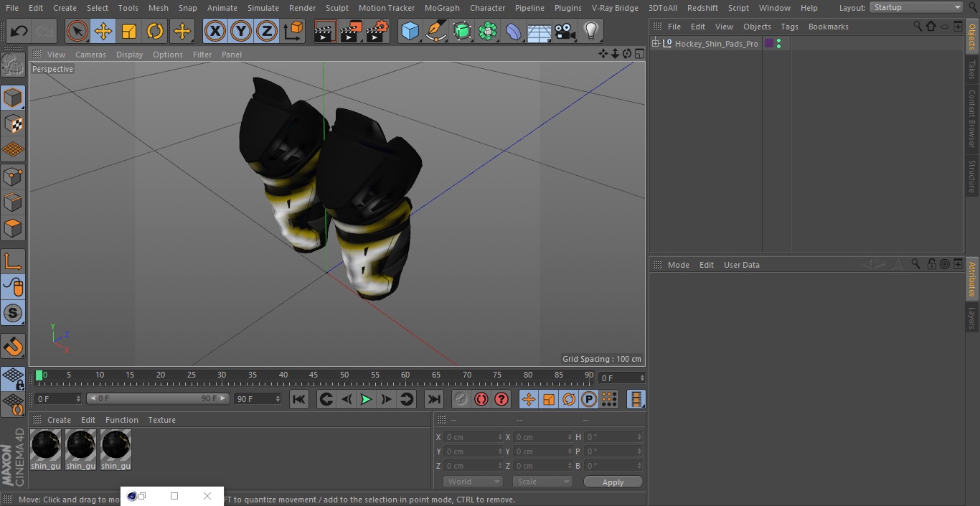This screenshot has height=506, width=980.
Task: Open the Mesh menu
Action: [x=159, y=8]
